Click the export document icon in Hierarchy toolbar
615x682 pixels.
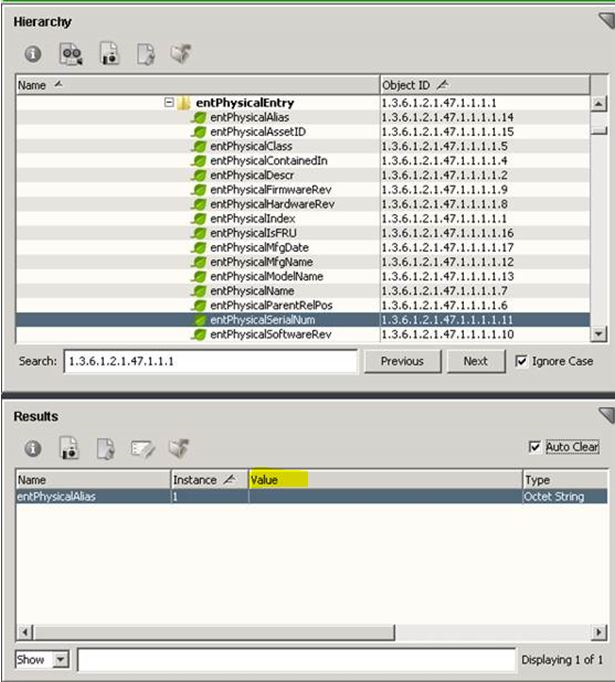146,54
